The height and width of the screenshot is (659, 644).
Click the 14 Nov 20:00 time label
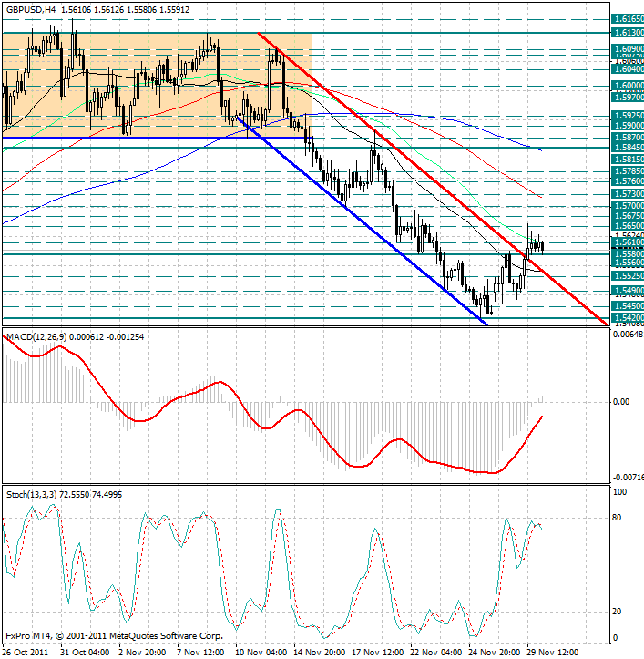click(320, 653)
